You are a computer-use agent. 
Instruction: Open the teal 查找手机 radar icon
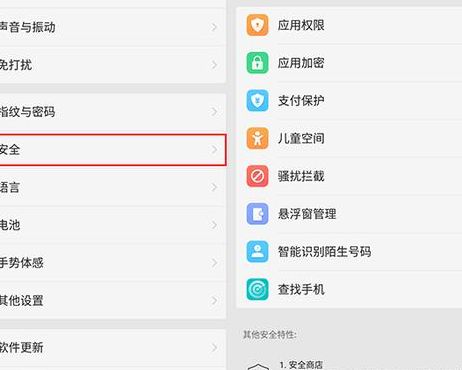257,289
